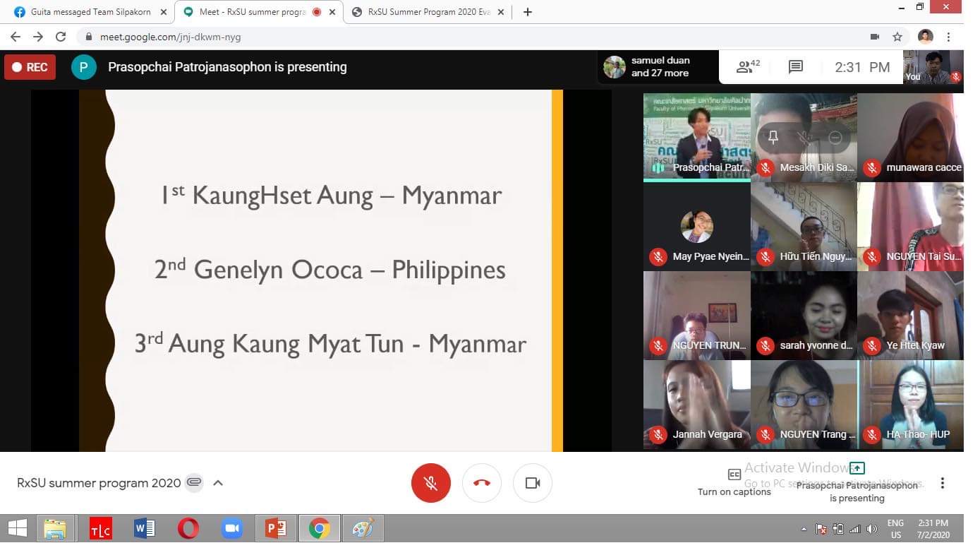Close the Facebook Guita messaged tab
Viewport: 980px width, 555px height.
(164, 12)
